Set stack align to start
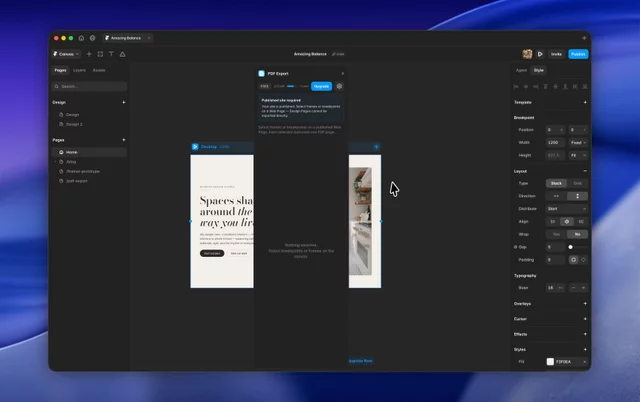 (x=553, y=222)
